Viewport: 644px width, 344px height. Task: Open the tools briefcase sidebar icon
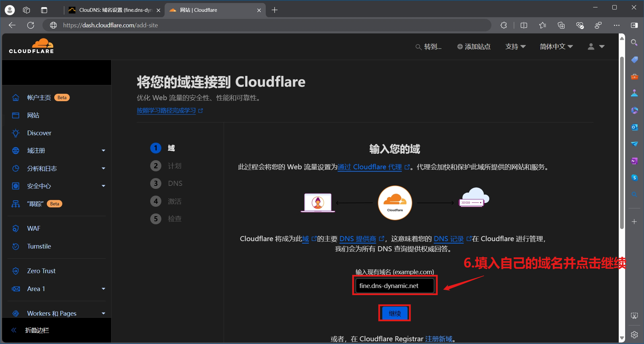(x=634, y=77)
